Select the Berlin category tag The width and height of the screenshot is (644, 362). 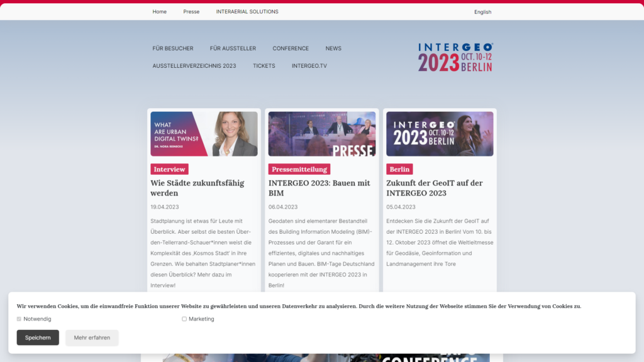pyautogui.click(x=399, y=169)
